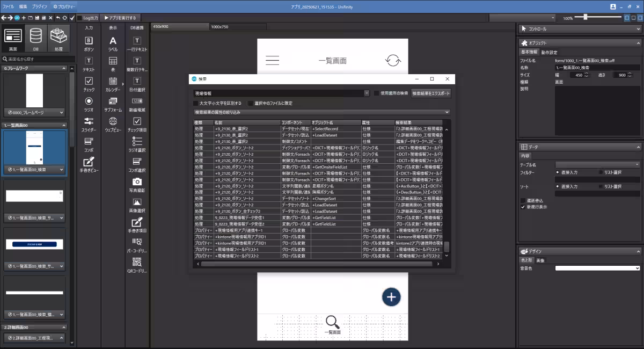
Task: Open the プラグイン menu
Action: coord(39,6)
